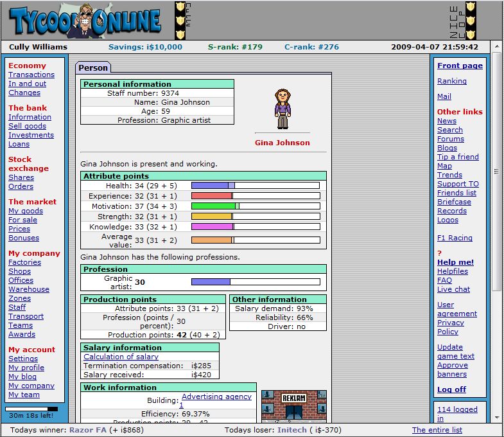Open The entire list link
This screenshot has width=504, height=437.
[x=437, y=430]
